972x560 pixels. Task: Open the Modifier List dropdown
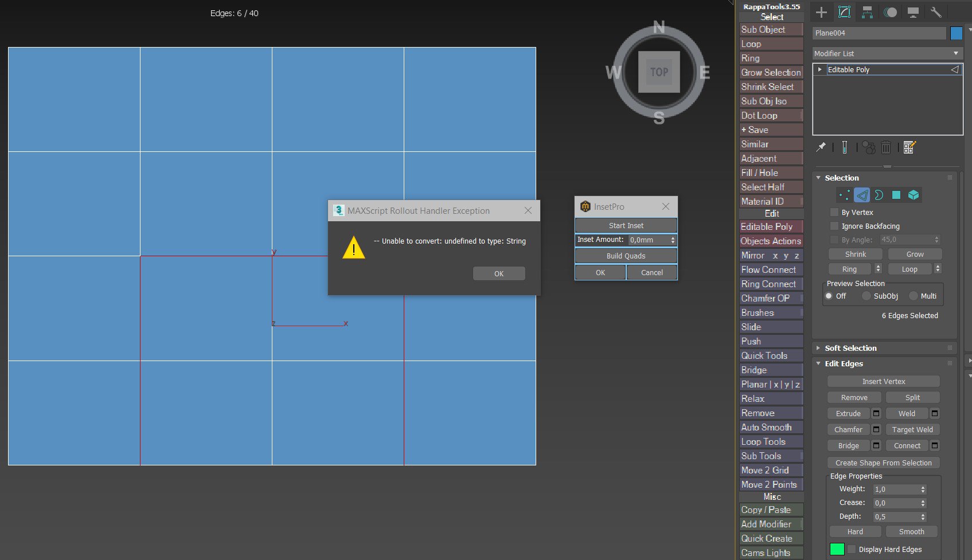point(888,53)
